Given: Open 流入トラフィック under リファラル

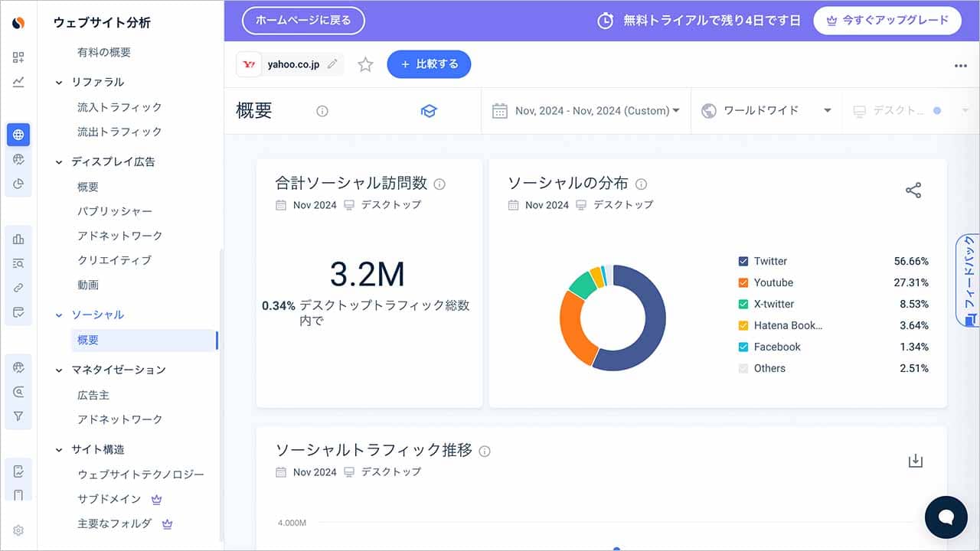Looking at the screenshot, I should click(x=119, y=107).
